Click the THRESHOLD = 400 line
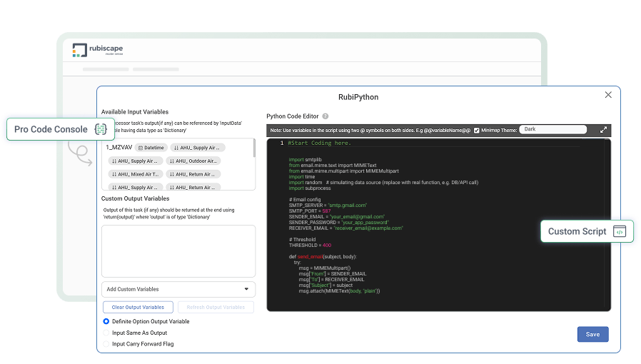Screen dimensions: 641x364 point(310,246)
